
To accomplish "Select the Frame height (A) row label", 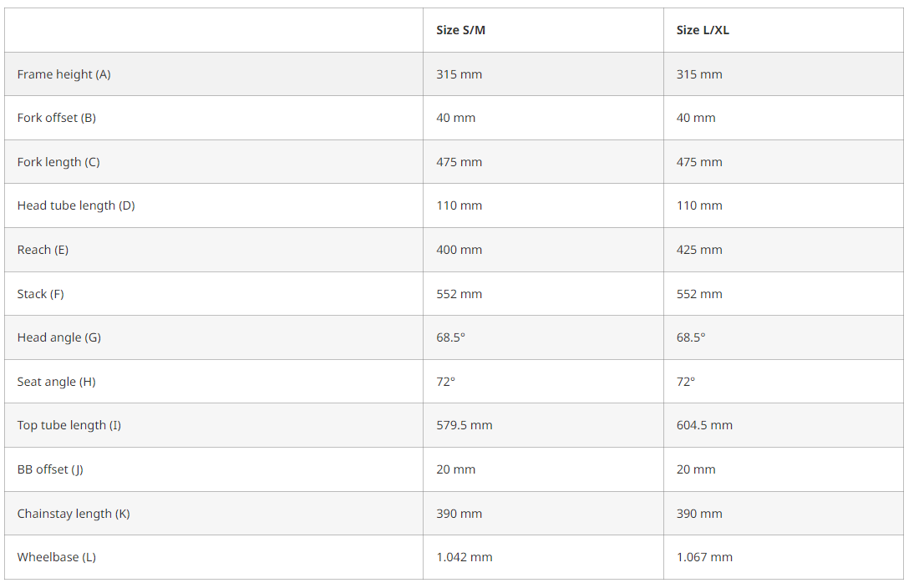I will [x=63, y=74].
